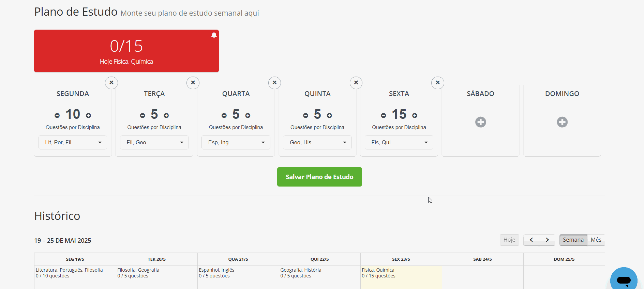The image size is (644, 289).
Task: Select SEX 23/5 column header
Action: pyautogui.click(x=401, y=259)
